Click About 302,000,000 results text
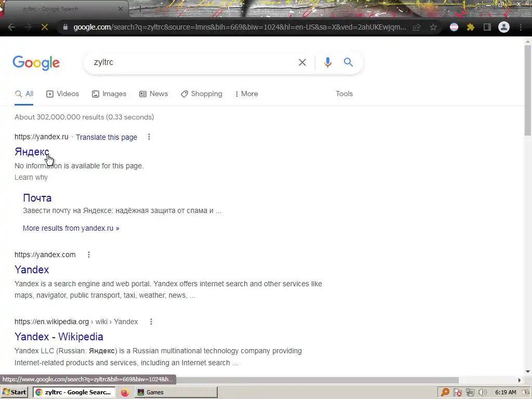This screenshot has width=532, height=399. pos(84,117)
